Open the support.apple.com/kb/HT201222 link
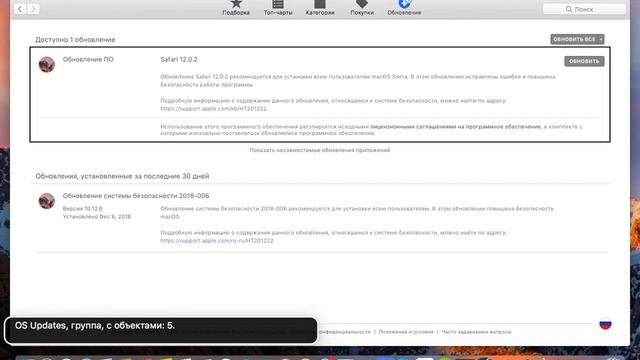 click(x=214, y=109)
